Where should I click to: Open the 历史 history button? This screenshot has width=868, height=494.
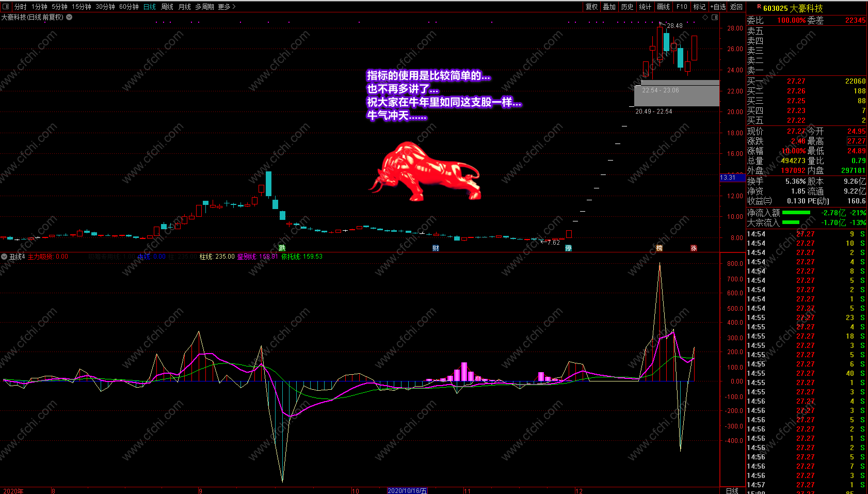(627, 7)
